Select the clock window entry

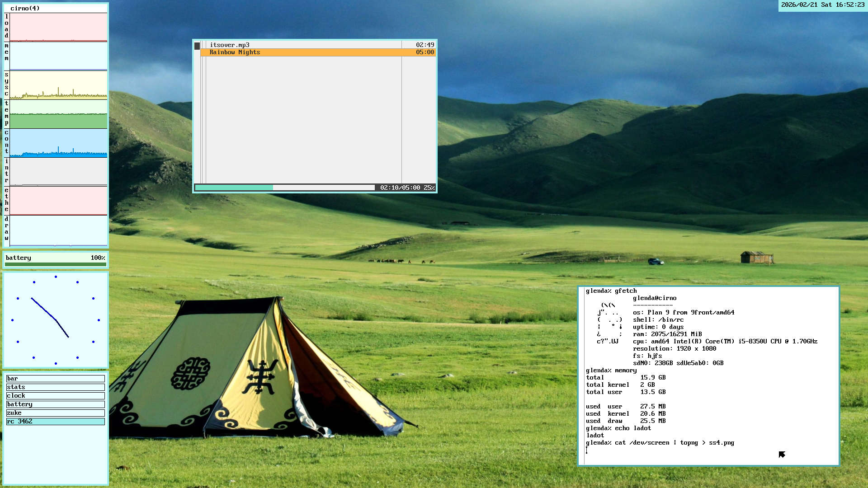click(55, 396)
